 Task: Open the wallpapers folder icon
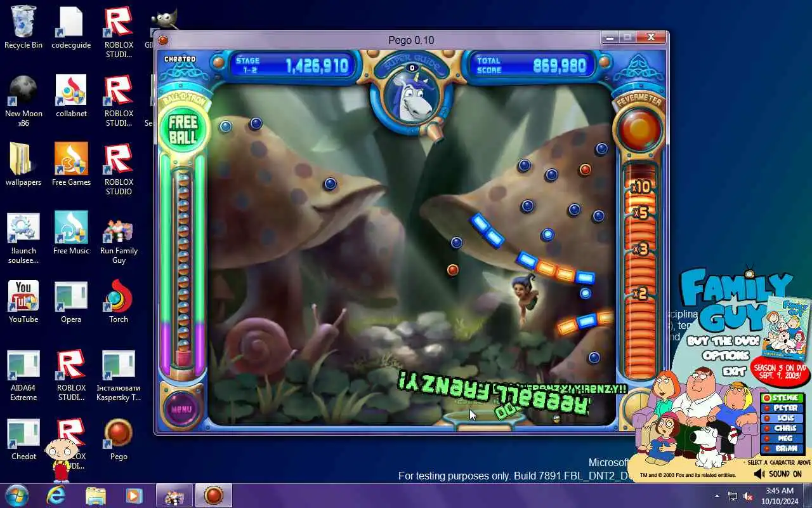[x=23, y=164]
